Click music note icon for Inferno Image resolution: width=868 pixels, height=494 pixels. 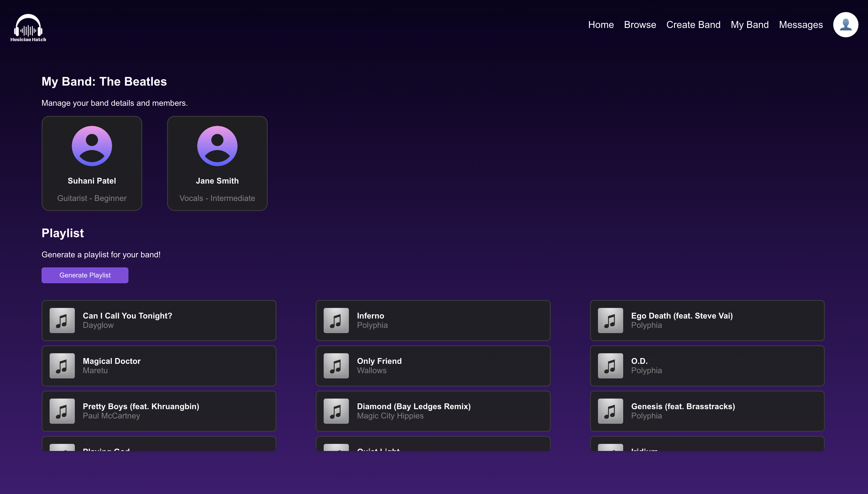(336, 320)
